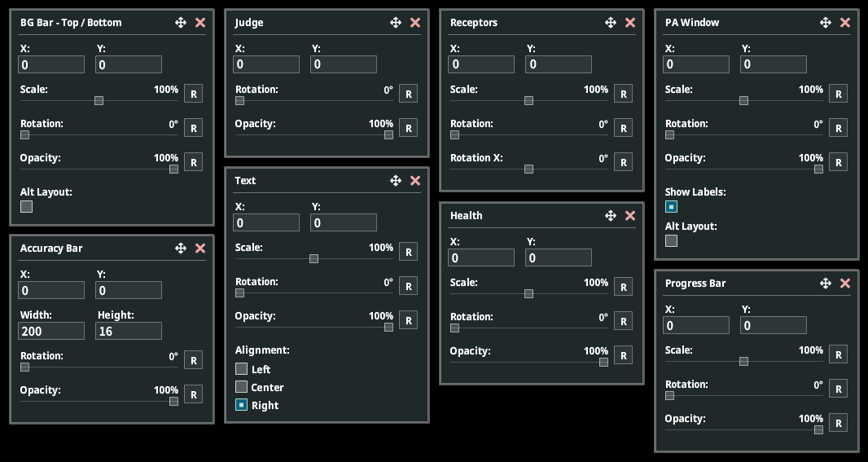This screenshot has height=462, width=868.
Task: Click the Health panel Scale slider handle
Action: (528, 294)
